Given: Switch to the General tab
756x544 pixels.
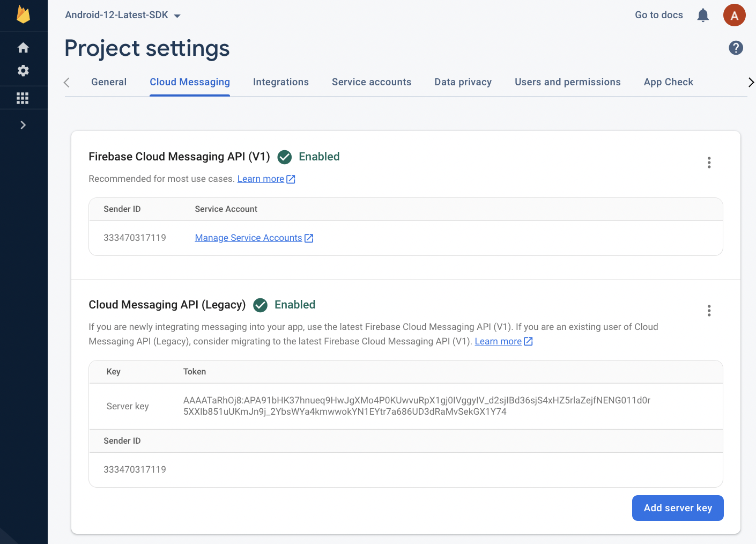Looking at the screenshot, I should point(109,82).
